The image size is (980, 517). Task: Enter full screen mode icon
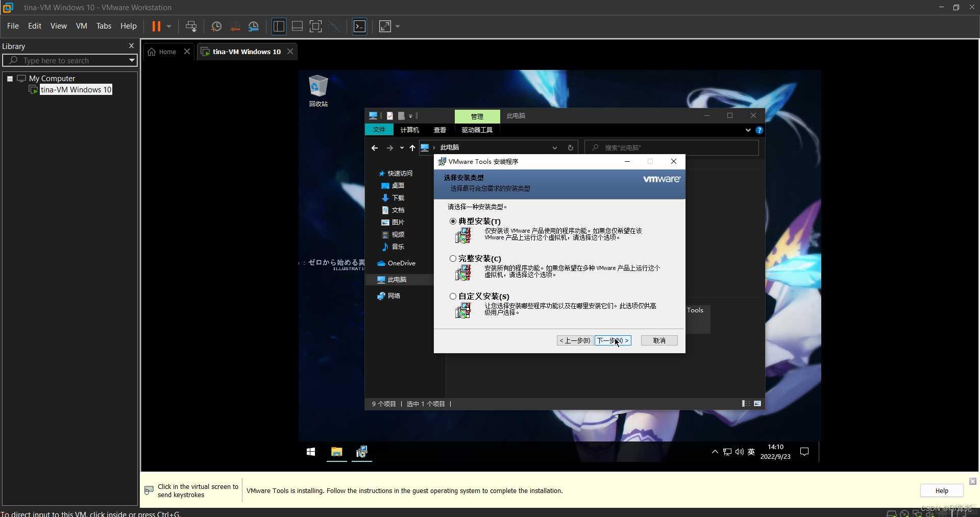316,27
